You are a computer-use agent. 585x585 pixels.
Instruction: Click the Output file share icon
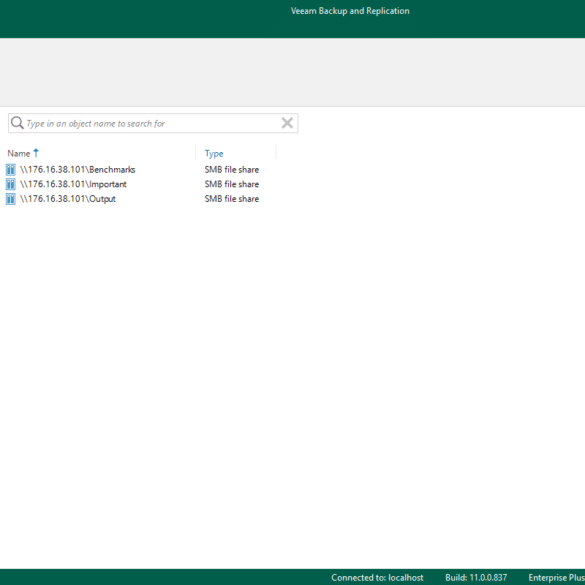click(10, 199)
